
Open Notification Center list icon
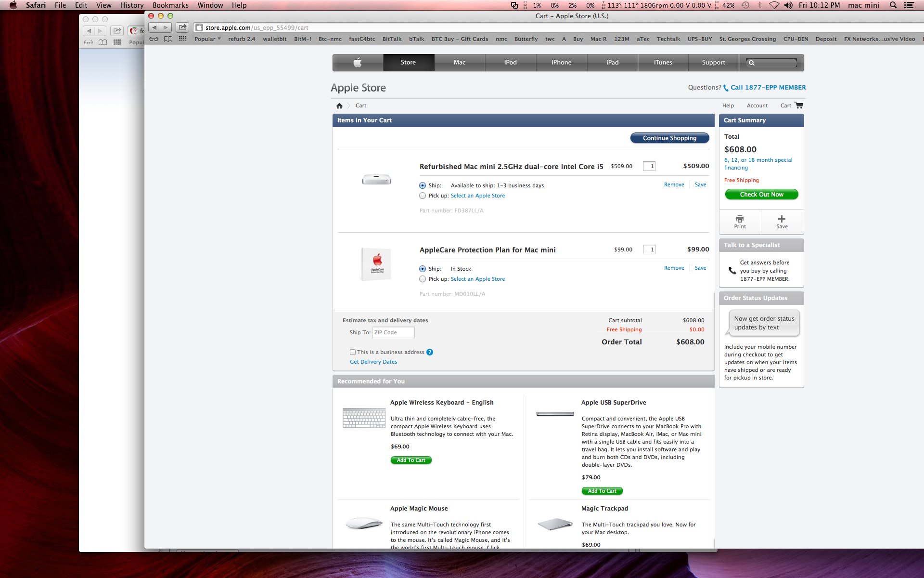coord(909,5)
